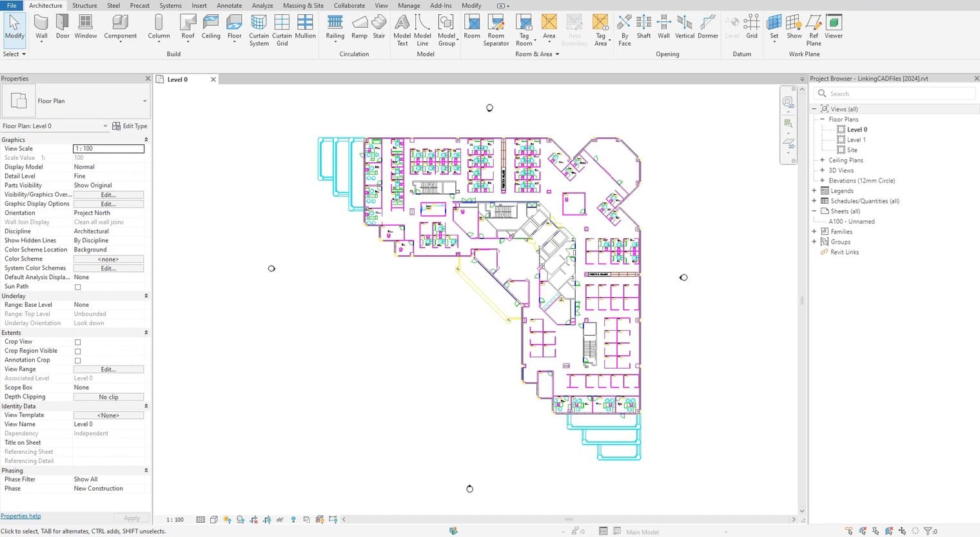Select the Model Text tool

pyautogui.click(x=402, y=30)
